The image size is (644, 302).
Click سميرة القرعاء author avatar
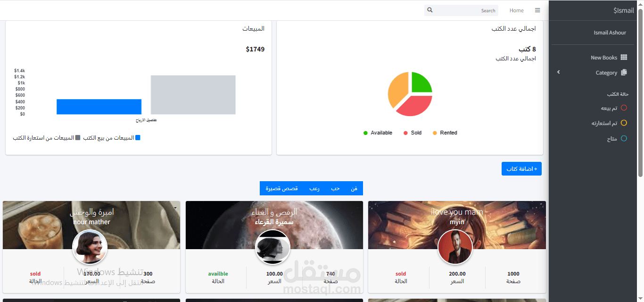tap(272, 247)
